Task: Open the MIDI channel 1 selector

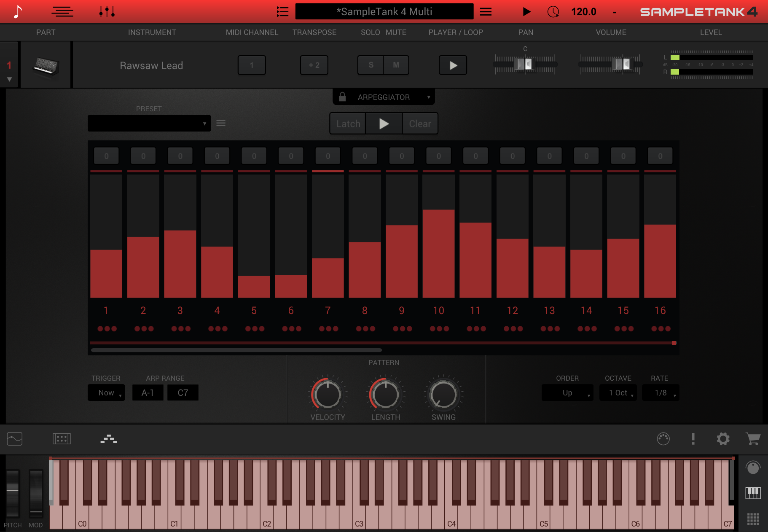Action: pyautogui.click(x=252, y=65)
